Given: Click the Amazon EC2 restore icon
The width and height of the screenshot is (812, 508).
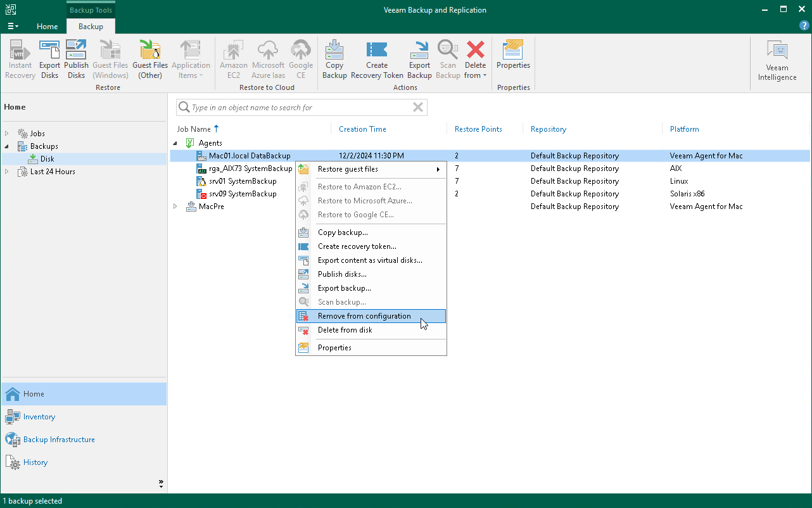Looking at the screenshot, I should tap(233, 58).
